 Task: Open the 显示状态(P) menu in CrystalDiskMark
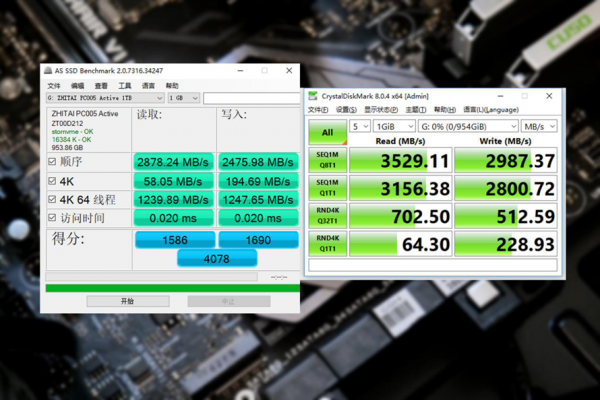point(381,110)
